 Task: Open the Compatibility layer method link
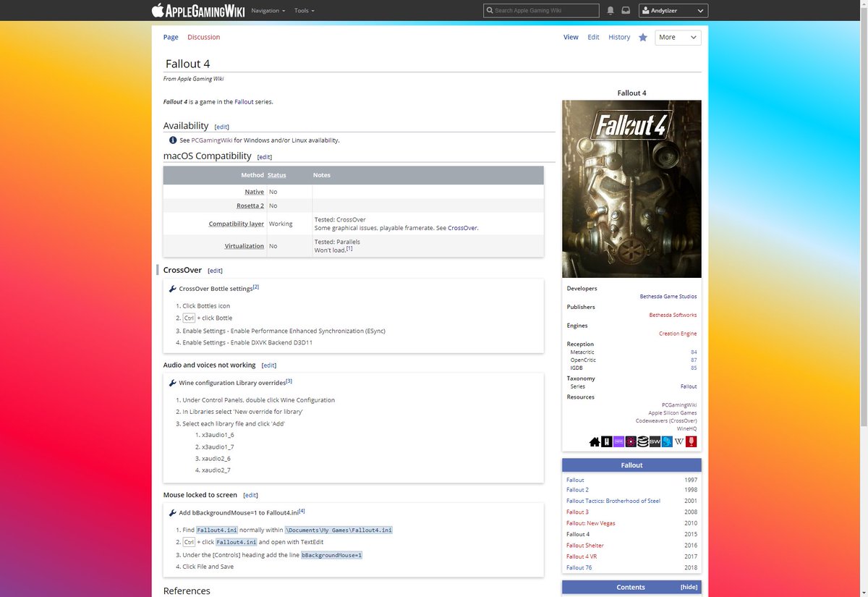pos(237,224)
